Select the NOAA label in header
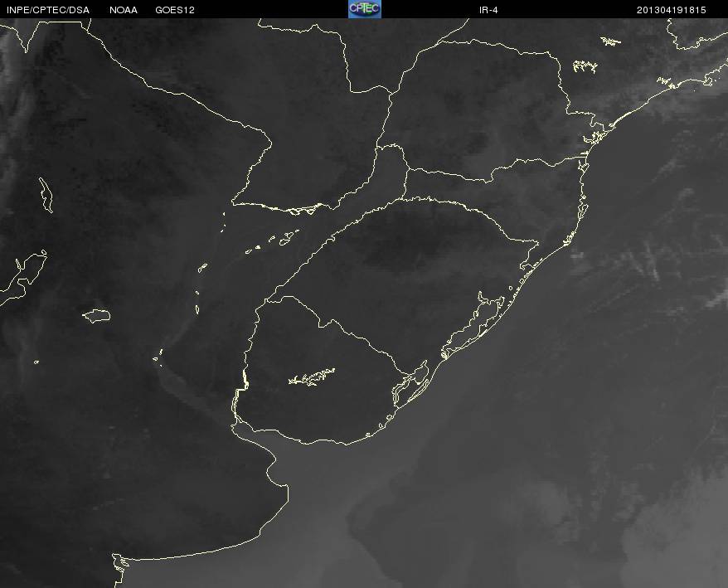This screenshot has height=588, width=728. 124,10
